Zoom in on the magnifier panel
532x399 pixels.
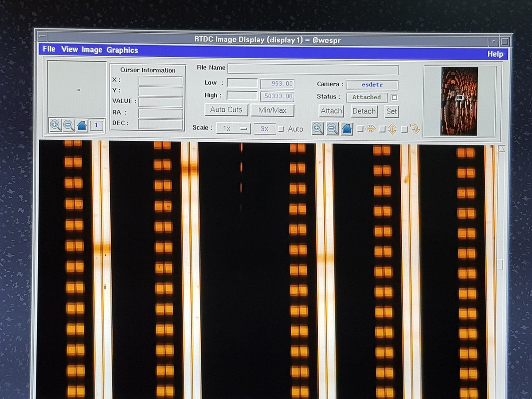tap(55, 125)
